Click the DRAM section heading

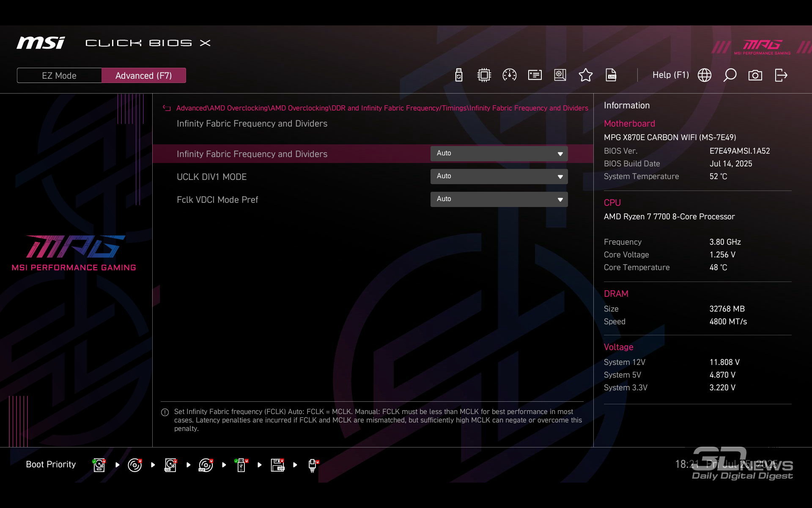tap(616, 294)
